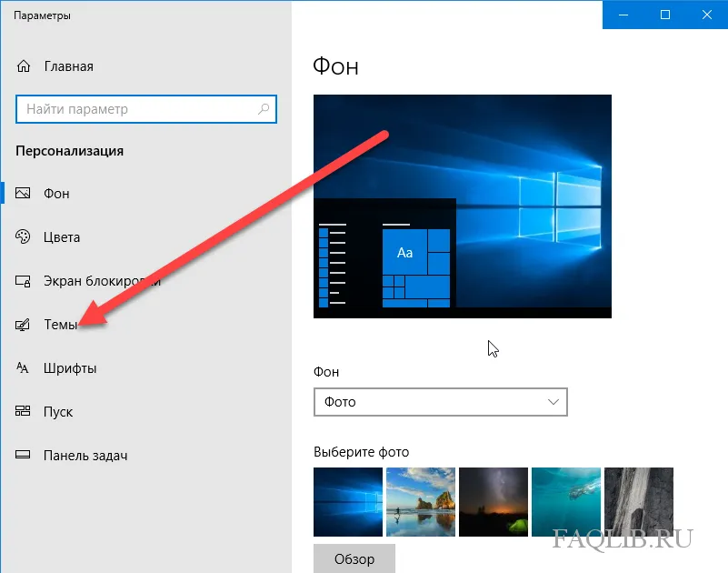Screen dimensions: 728x573
Task: Maximize the Параметры window
Action: point(665,15)
